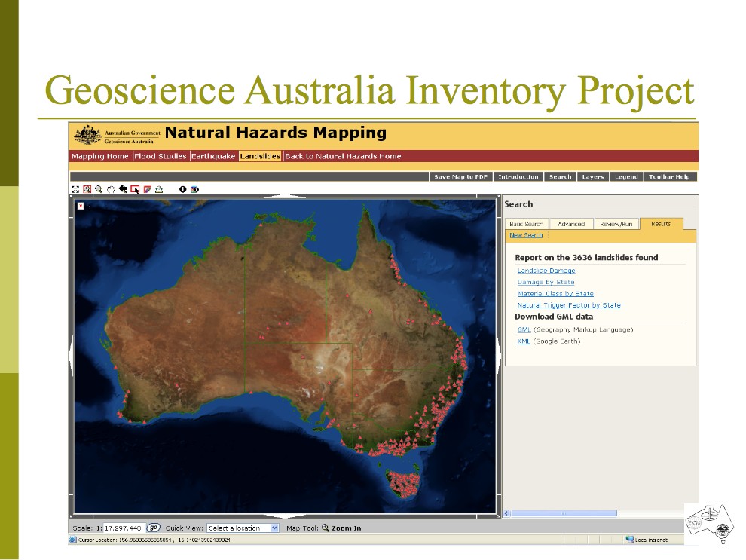
Task: Download the KML Google Earth data
Action: click(x=523, y=341)
